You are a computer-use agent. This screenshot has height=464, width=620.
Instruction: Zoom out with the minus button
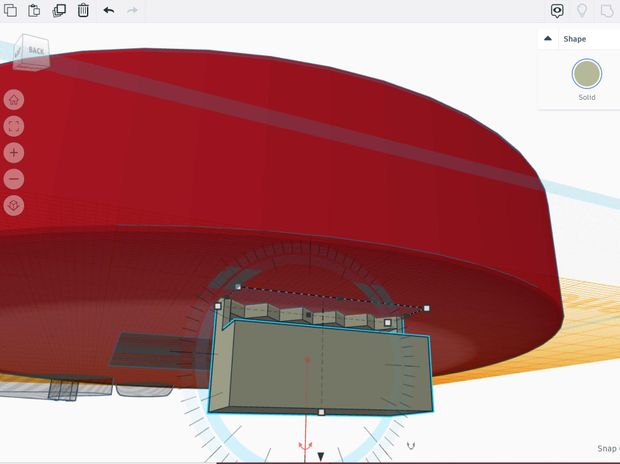click(14, 179)
